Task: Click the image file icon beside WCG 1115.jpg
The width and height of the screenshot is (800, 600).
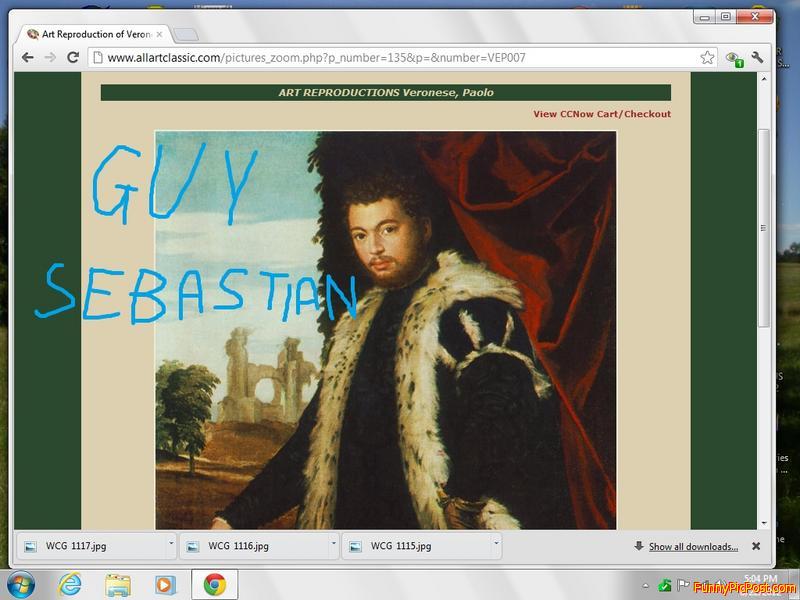Action: pos(355,546)
